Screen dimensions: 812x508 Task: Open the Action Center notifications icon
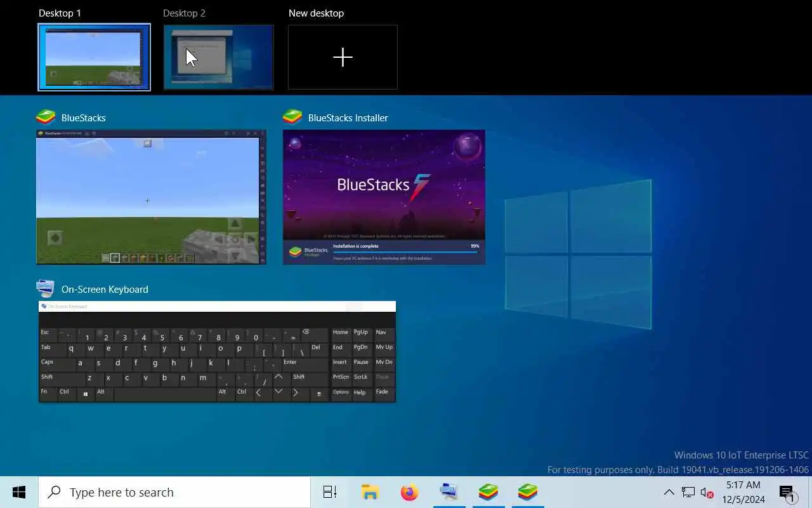tap(787, 492)
